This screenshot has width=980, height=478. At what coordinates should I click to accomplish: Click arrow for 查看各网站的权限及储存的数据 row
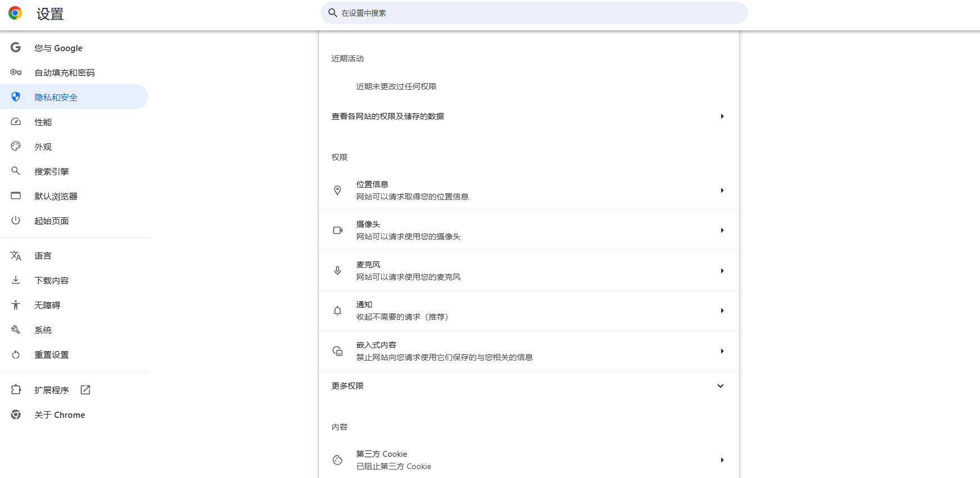722,116
